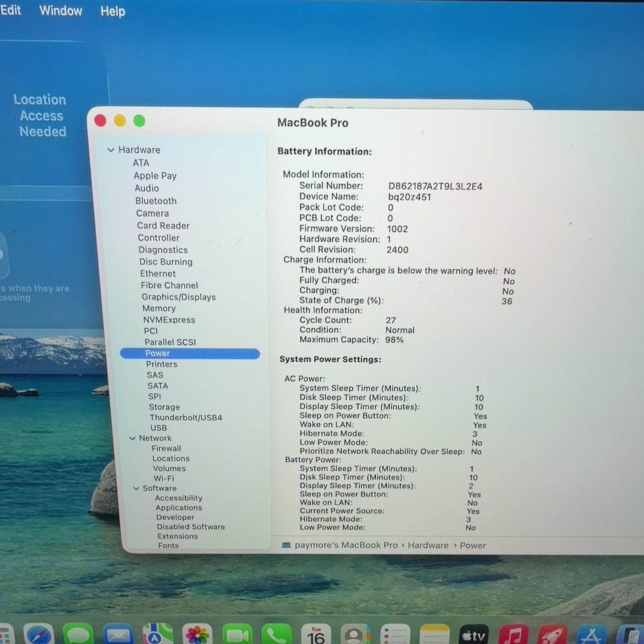This screenshot has width=644, height=644.
Task: Click the battery Condition value Normal
Action: click(400, 330)
